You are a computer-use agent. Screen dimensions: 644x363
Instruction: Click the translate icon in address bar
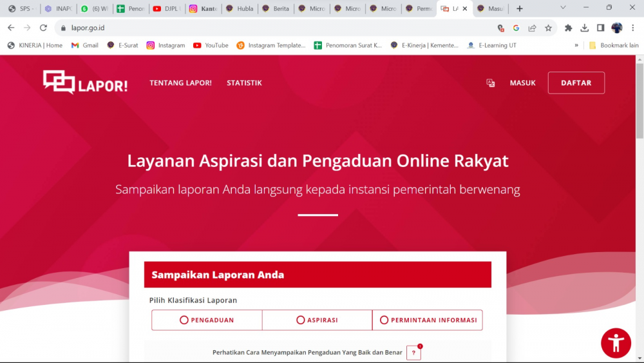500,28
